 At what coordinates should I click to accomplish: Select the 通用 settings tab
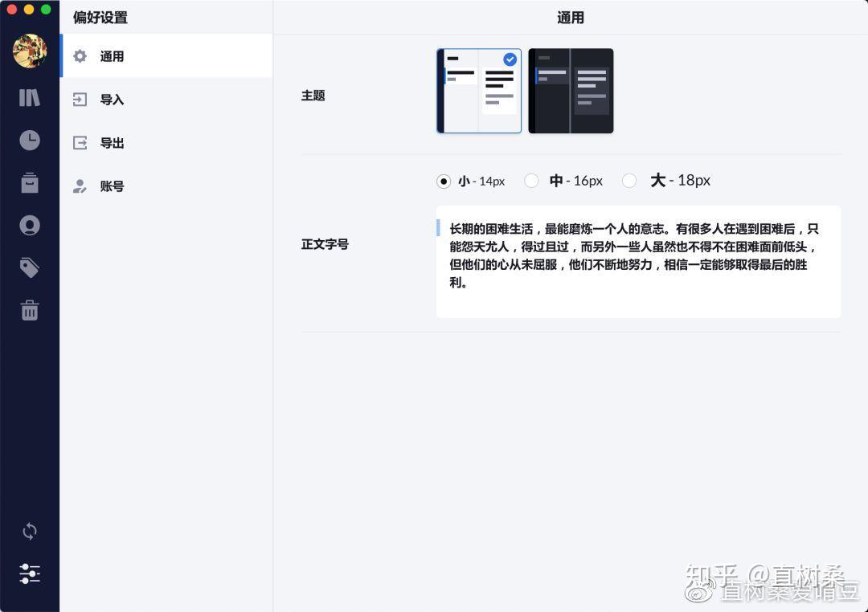pyautogui.click(x=166, y=56)
